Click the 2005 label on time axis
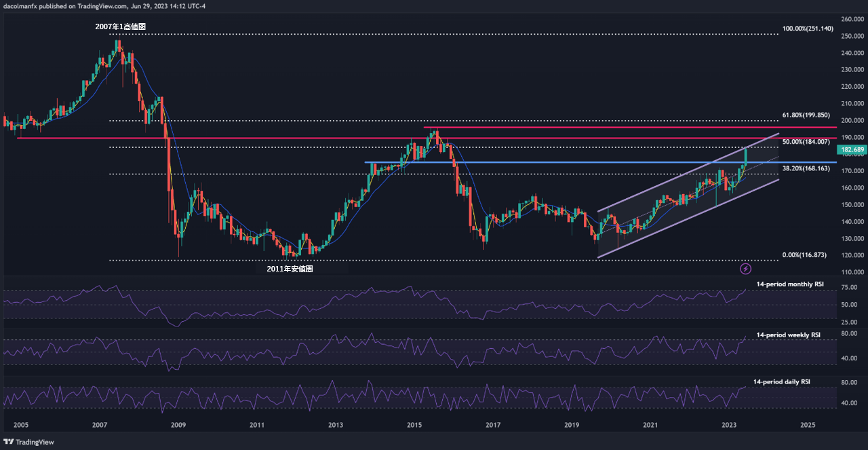 (x=21, y=425)
